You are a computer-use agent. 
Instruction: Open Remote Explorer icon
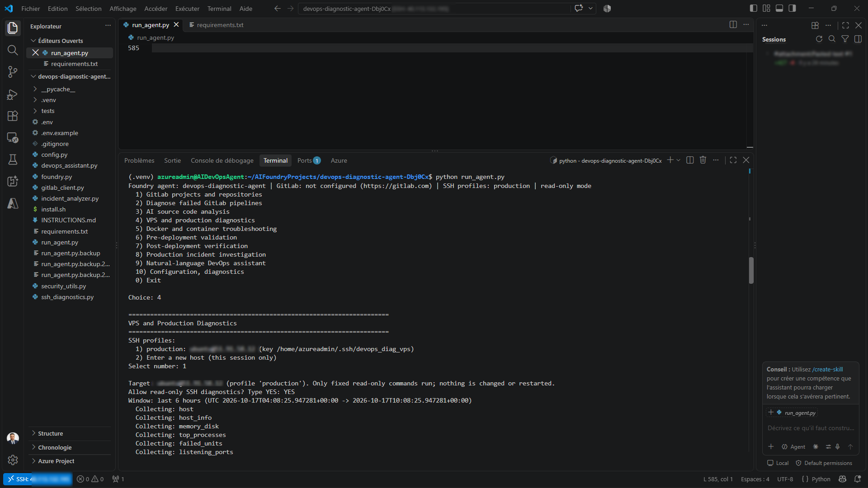tap(13, 137)
